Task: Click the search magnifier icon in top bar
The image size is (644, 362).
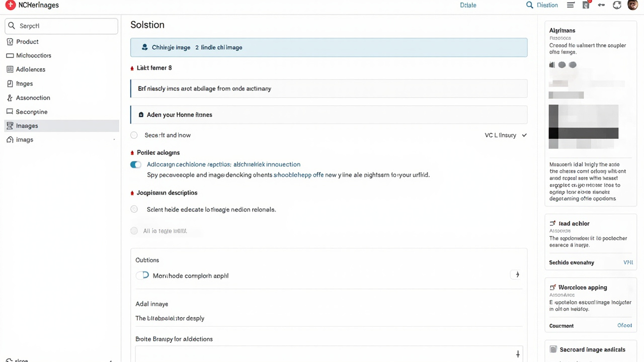Action: pyautogui.click(x=529, y=5)
